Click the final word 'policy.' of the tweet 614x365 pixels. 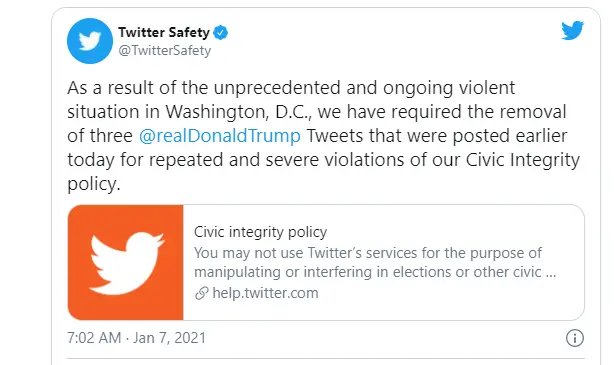94,184
